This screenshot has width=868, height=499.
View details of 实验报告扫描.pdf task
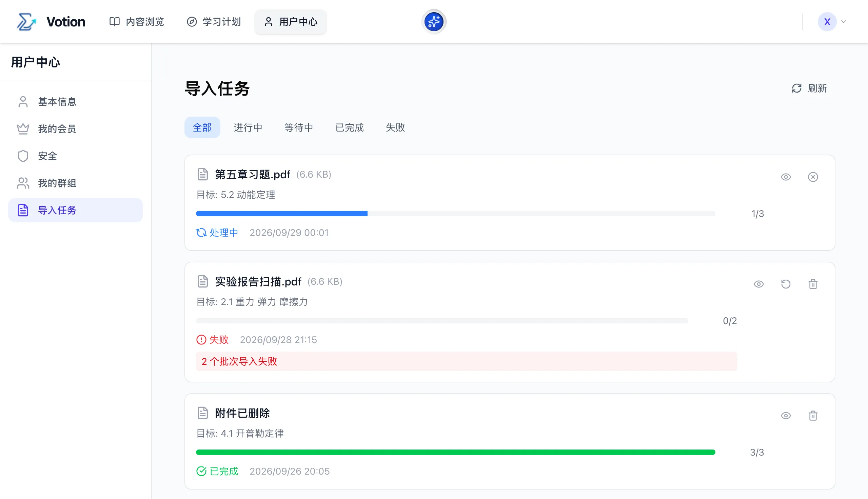pyautogui.click(x=759, y=284)
